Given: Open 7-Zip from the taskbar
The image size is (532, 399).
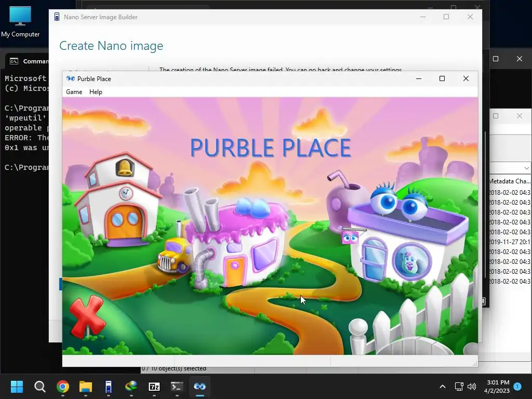Looking at the screenshot, I should pos(154,387).
